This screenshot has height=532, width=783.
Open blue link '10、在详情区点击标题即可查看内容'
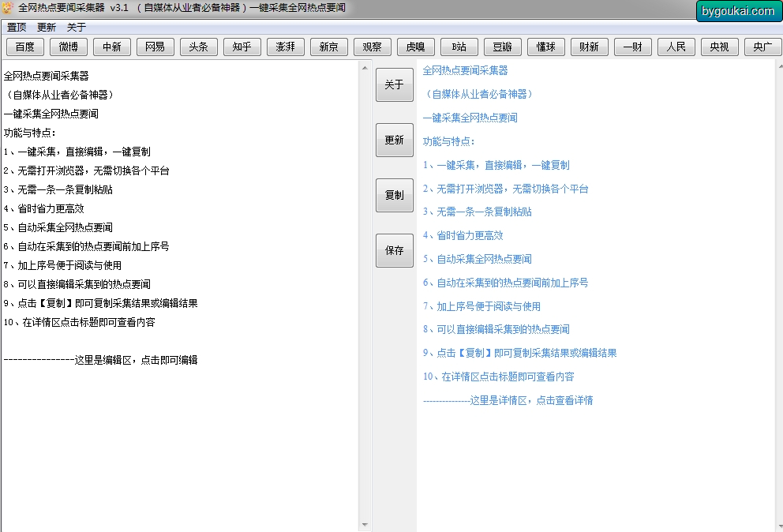(498, 377)
